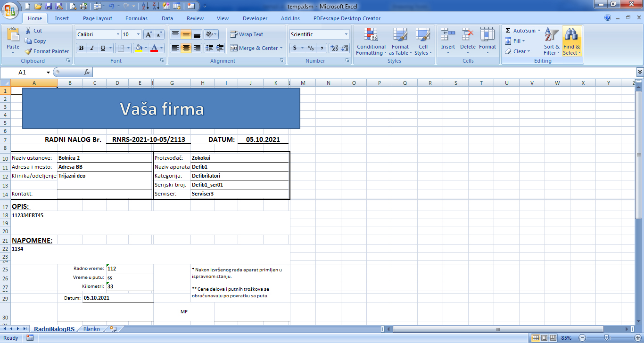Image resolution: width=644 pixels, height=343 pixels.
Task: Click Cell Styles button
Action: pos(423,42)
